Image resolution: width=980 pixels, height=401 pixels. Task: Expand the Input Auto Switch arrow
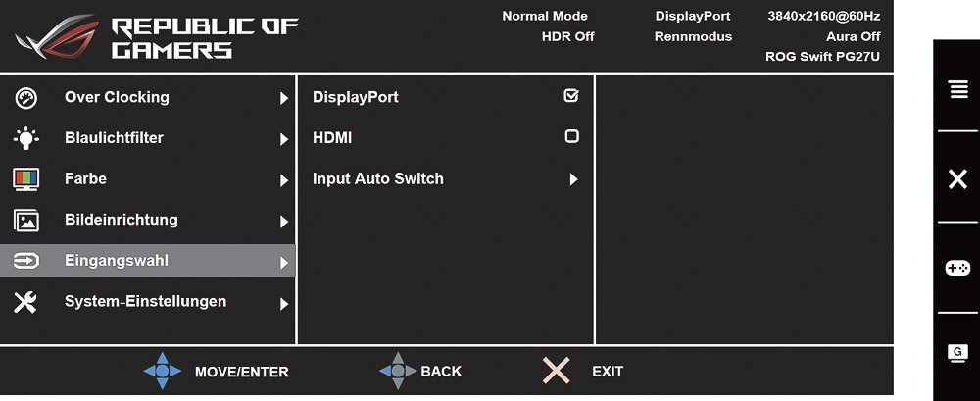[573, 180]
